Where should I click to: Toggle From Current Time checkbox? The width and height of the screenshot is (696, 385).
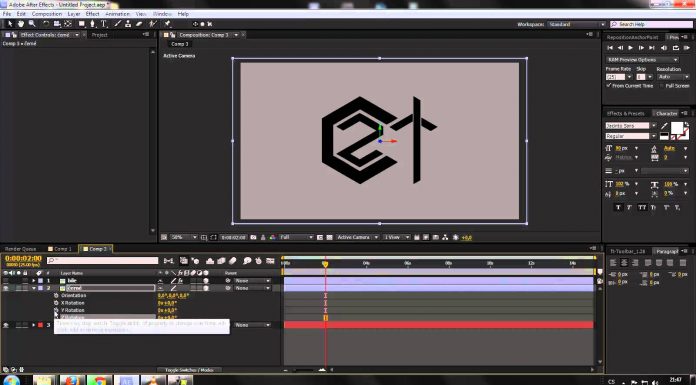(609, 85)
